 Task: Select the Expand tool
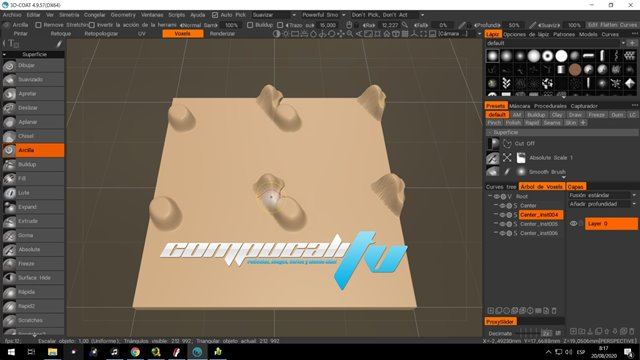(x=33, y=207)
